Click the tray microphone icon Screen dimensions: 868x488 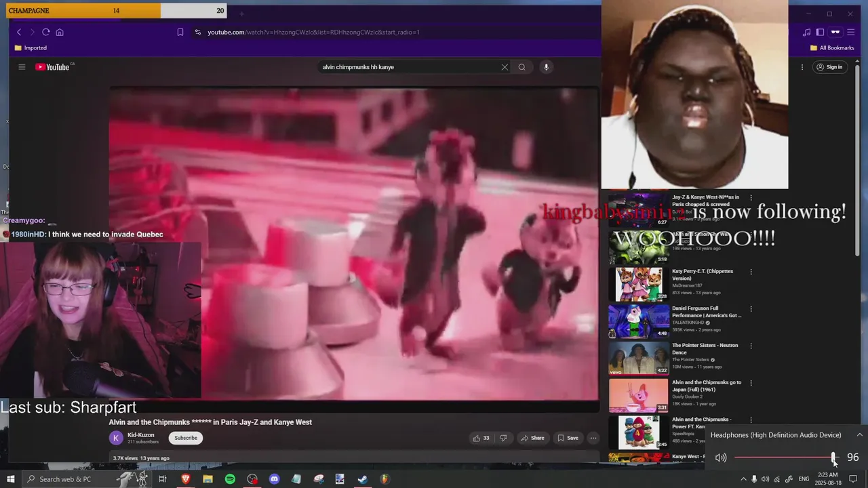(754, 479)
